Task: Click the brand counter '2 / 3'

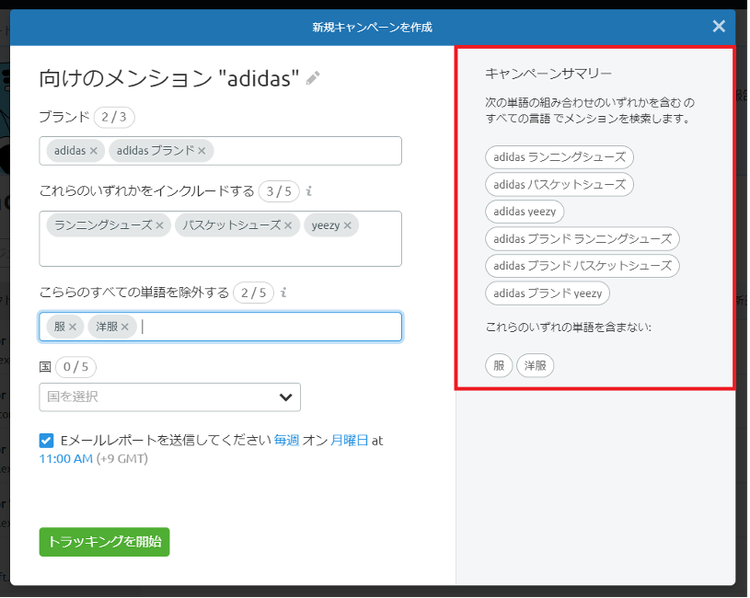Action: click(x=114, y=117)
